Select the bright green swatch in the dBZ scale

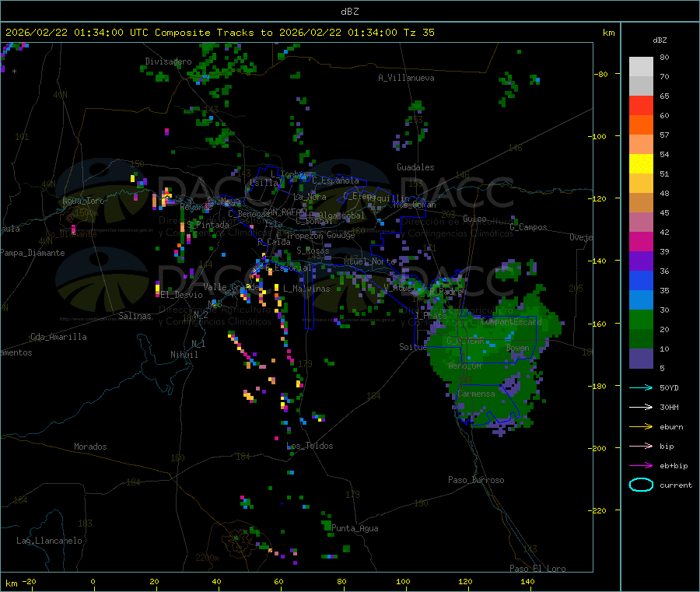(641, 319)
